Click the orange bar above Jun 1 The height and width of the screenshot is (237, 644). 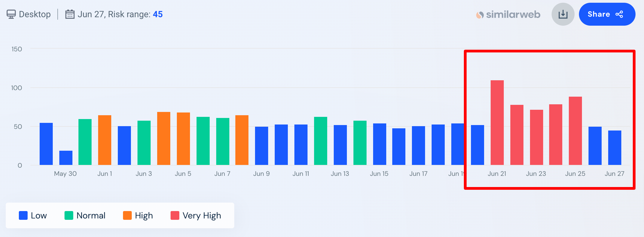(105, 140)
